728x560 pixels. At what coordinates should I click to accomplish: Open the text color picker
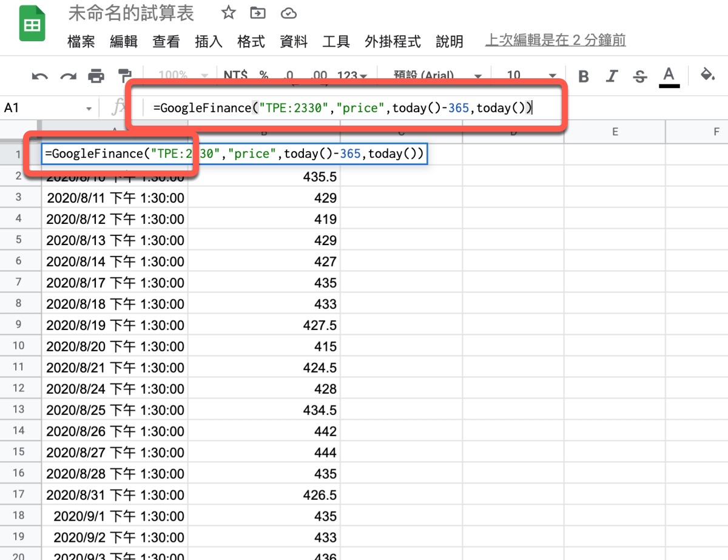pyautogui.click(x=669, y=76)
